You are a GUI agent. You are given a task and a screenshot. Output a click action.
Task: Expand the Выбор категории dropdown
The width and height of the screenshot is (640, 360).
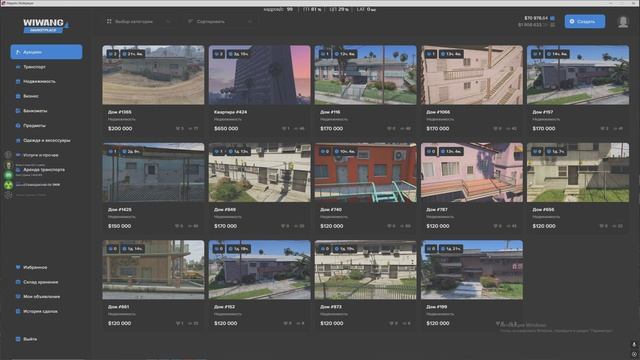(138, 22)
